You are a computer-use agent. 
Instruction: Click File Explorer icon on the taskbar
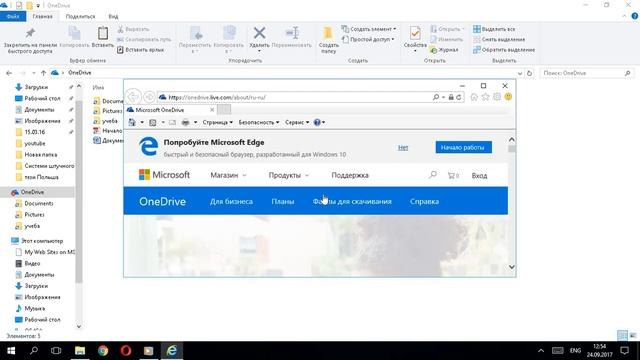80,351
